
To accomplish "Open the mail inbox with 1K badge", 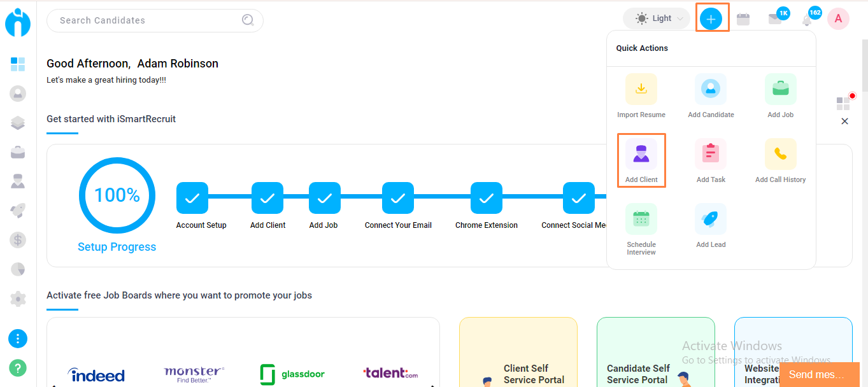I will [x=775, y=19].
